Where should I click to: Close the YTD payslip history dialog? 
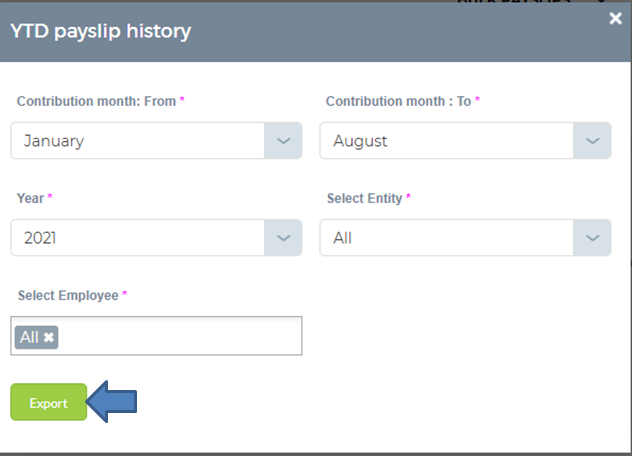[615, 18]
